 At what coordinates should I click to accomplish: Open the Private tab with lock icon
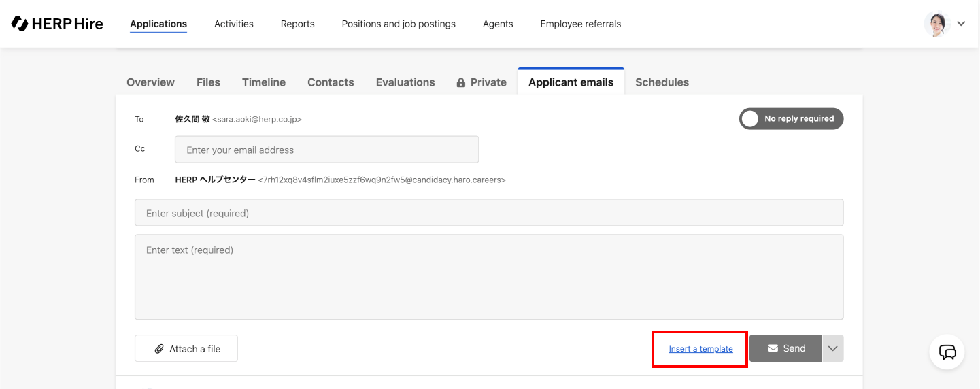pyautogui.click(x=481, y=82)
